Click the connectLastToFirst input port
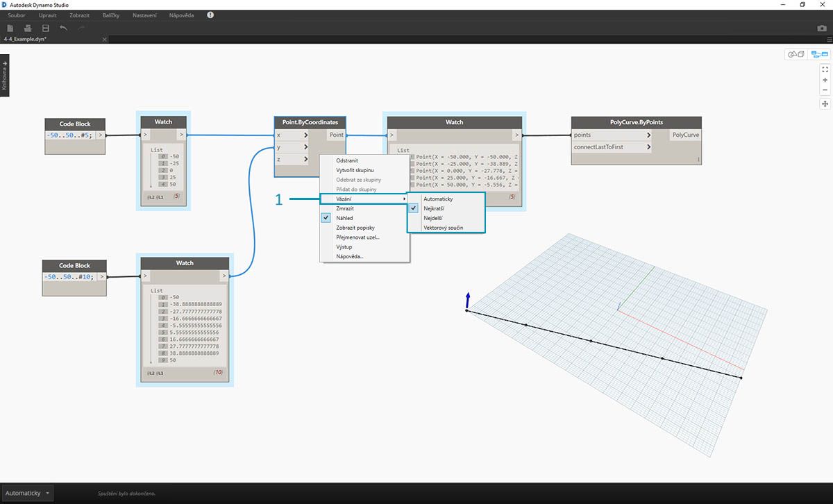This screenshot has height=504, width=833. (x=612, y=147)
